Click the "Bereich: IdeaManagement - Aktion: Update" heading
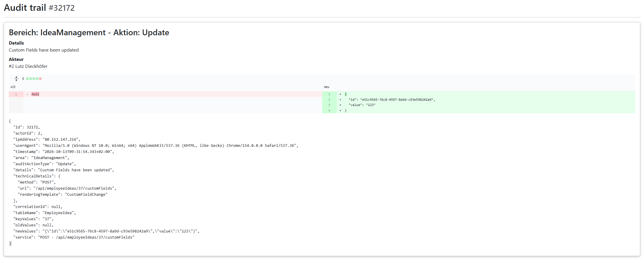This screenshot has width=644, height=261. coord(89,32)
